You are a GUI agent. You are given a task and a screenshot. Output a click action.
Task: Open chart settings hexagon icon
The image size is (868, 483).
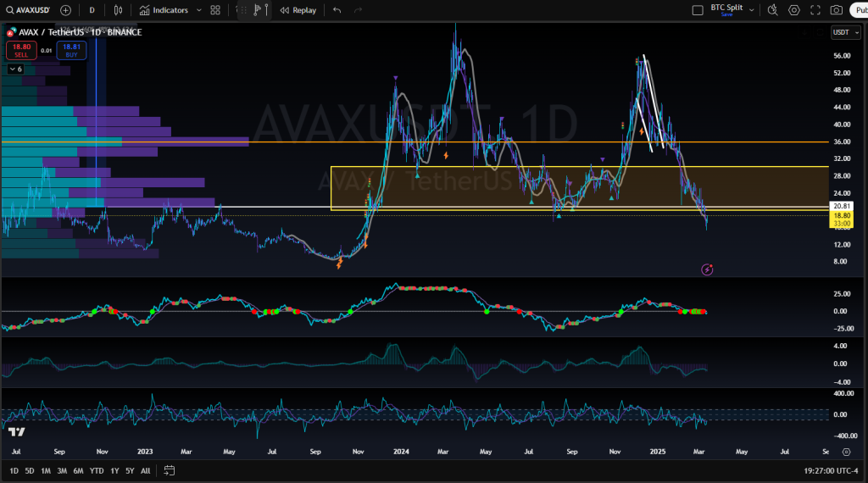click(793, 10)
